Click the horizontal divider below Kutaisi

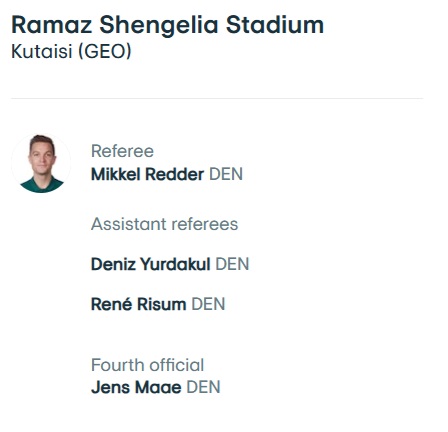[217, 99]
